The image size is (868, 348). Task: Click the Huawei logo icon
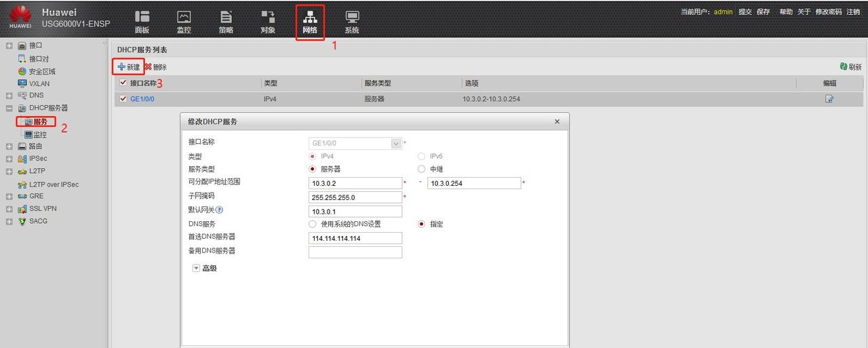tap(20, 17)
